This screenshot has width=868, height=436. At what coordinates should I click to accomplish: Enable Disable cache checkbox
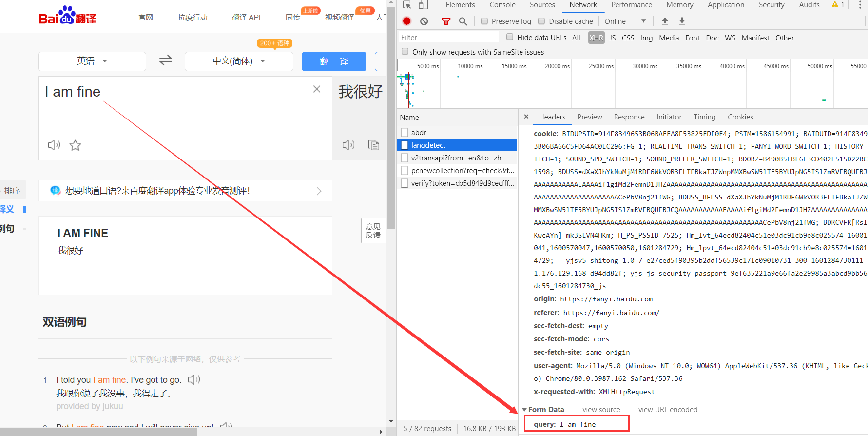coord(541,21)
